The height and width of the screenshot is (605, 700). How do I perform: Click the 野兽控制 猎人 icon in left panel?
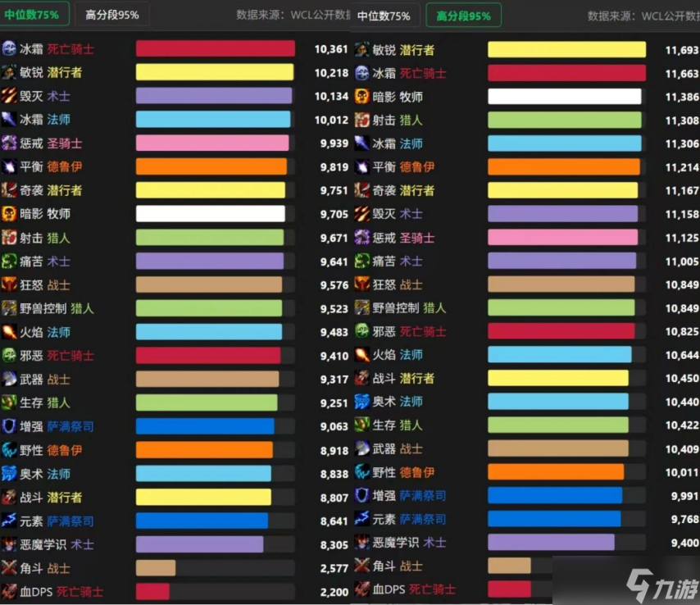[x=9, y=308]
